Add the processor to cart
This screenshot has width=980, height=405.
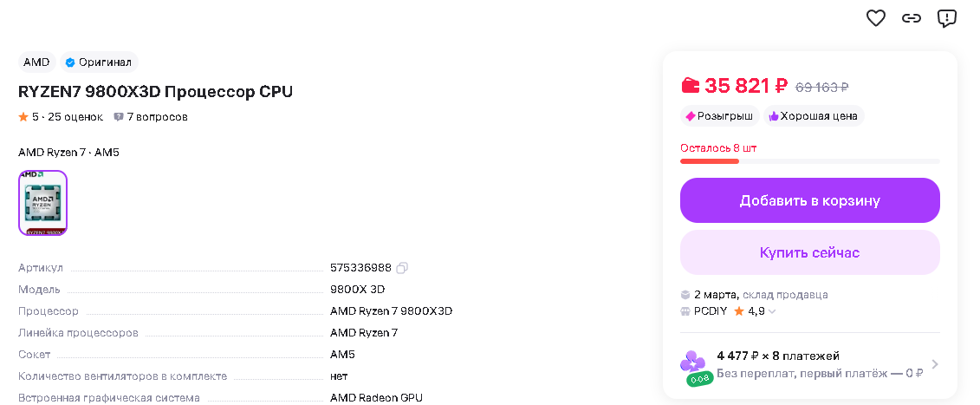tap(810, 200)
